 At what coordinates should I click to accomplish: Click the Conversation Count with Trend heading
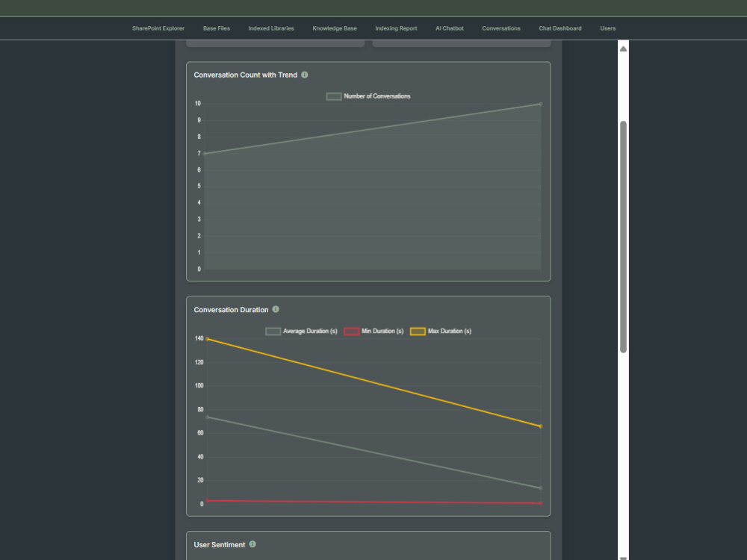coord(245,75)
